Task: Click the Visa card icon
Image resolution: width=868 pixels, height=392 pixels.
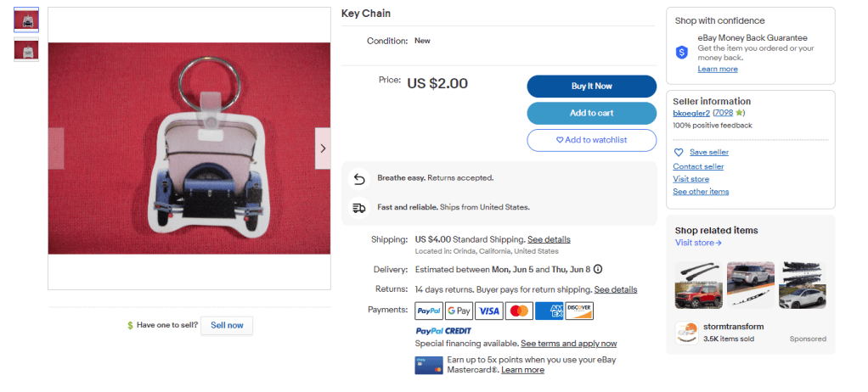Action: pyautogui.click(x=488, y=311)
